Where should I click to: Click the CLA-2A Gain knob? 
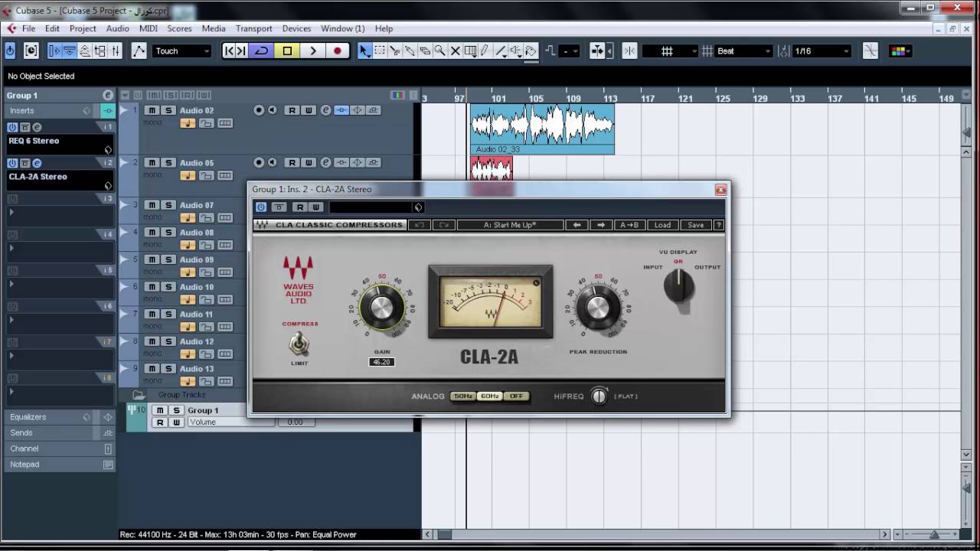pyautogui.click(x=381, y=308)
